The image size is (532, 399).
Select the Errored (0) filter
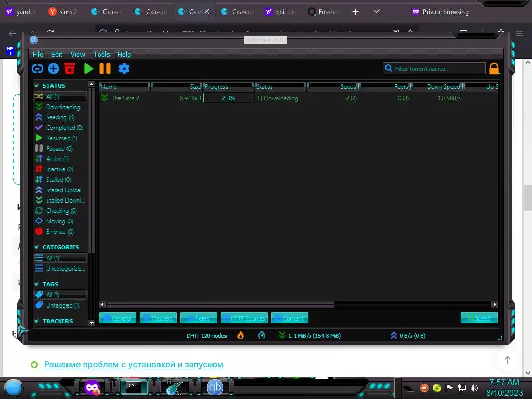coord(60,232)
